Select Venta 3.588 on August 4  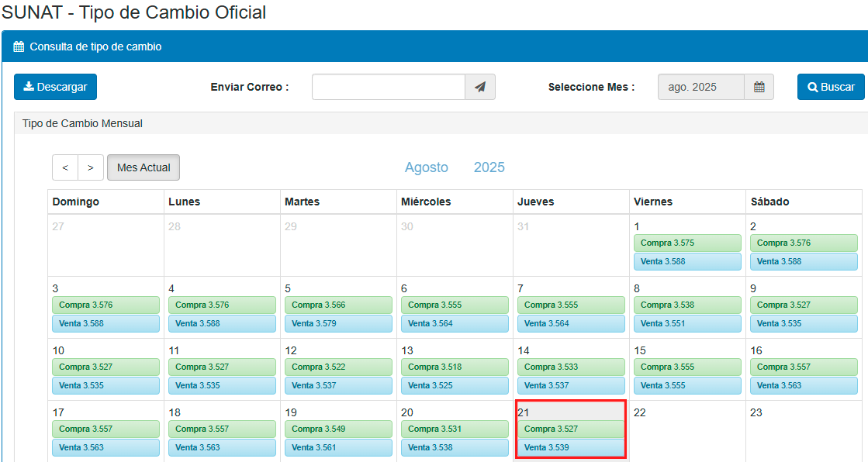(x=222, y=323)
